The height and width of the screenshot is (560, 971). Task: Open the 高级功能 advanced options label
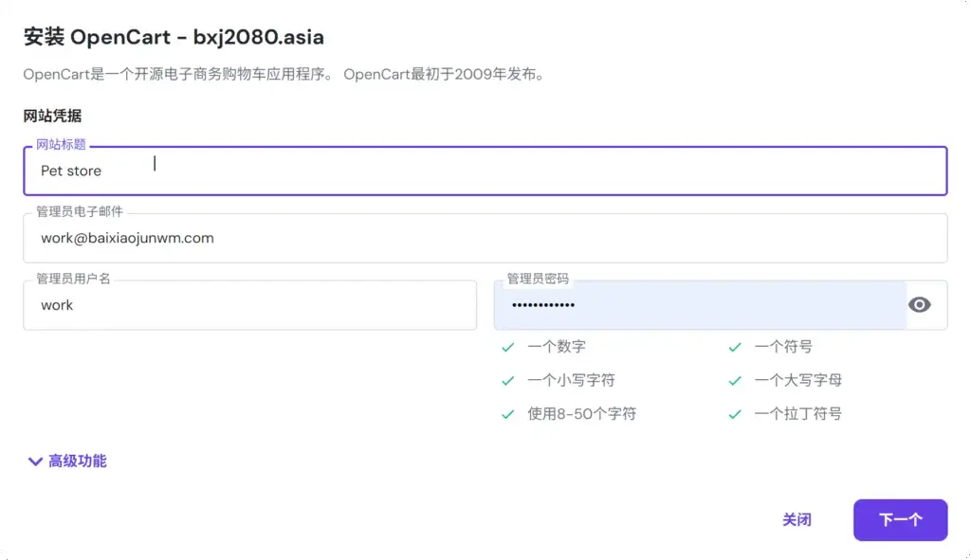[78, 461]
